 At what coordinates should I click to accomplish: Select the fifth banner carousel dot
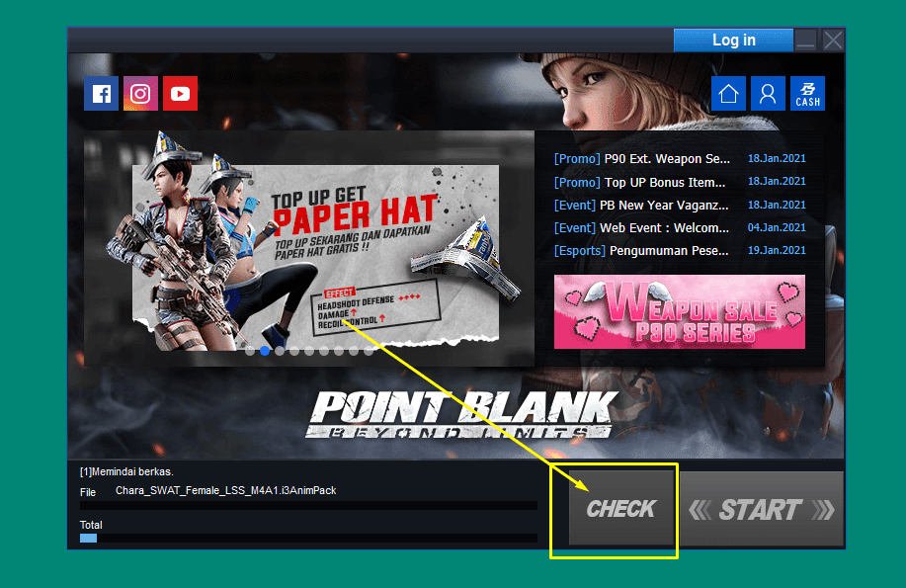point(309,351)
